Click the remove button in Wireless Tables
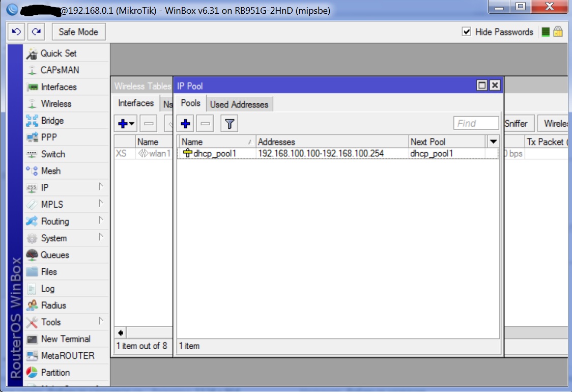This screenshot has height=392, width=572. 149,124
